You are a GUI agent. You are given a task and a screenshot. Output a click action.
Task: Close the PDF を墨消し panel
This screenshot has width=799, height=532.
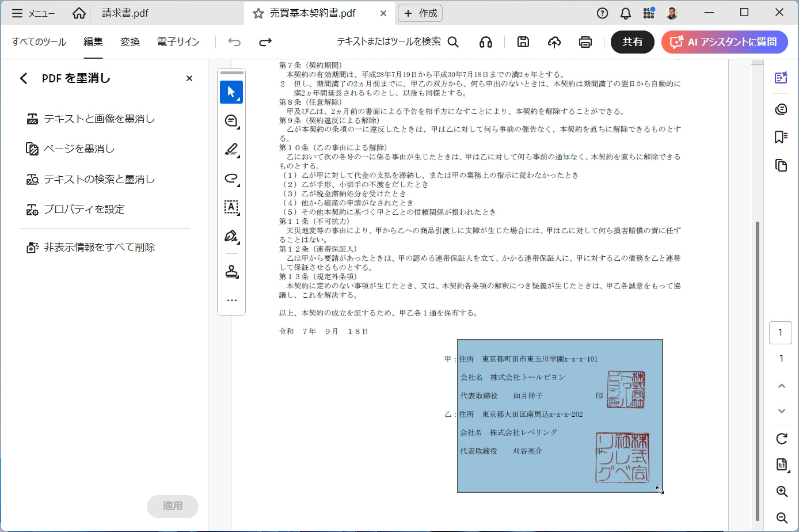pyautogui.click(x=189, y=78)
